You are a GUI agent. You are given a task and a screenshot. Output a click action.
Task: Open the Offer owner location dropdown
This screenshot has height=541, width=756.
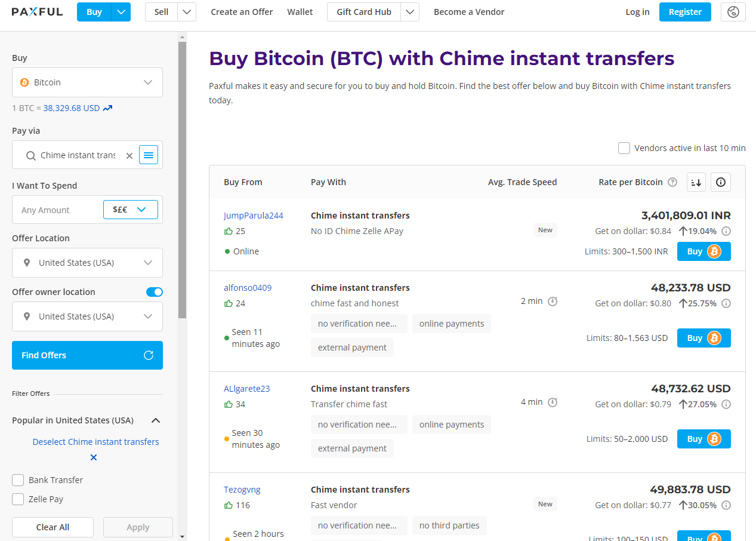pyautogui.click(x=87, y=316)
